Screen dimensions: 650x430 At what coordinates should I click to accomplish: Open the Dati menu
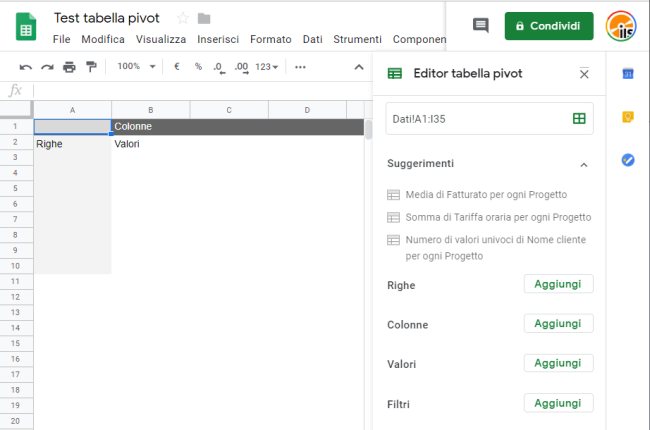coord(313,39)
